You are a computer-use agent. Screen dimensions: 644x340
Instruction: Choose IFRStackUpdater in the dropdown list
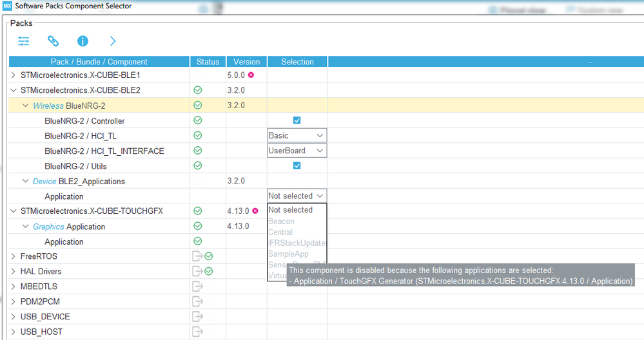pyautogui.click(x=297, y=243)
